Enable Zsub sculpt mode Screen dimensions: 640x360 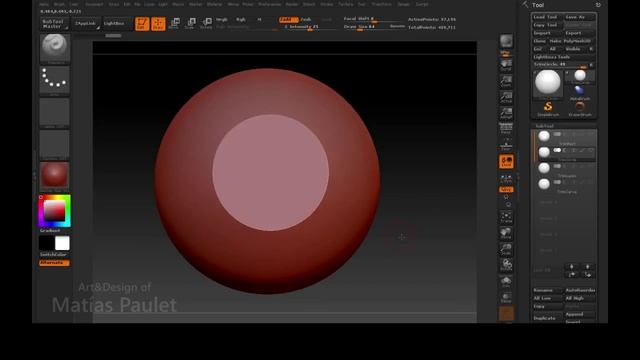(306, 19)
